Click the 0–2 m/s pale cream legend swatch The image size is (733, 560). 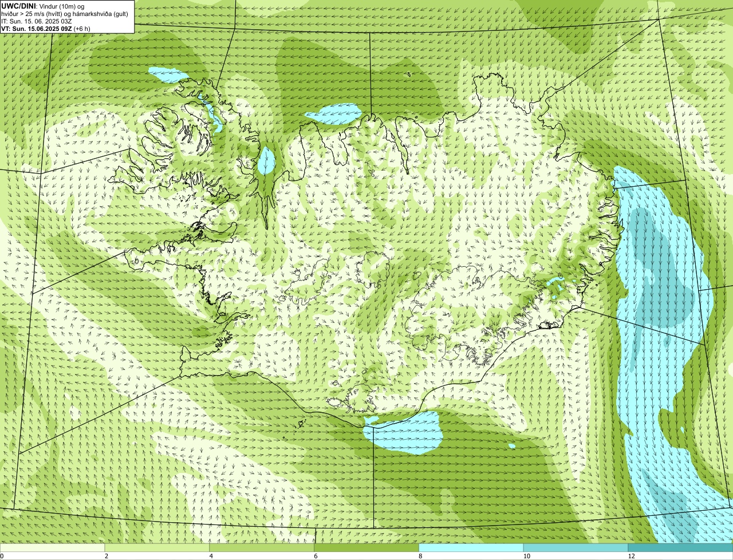click(53, 547)
